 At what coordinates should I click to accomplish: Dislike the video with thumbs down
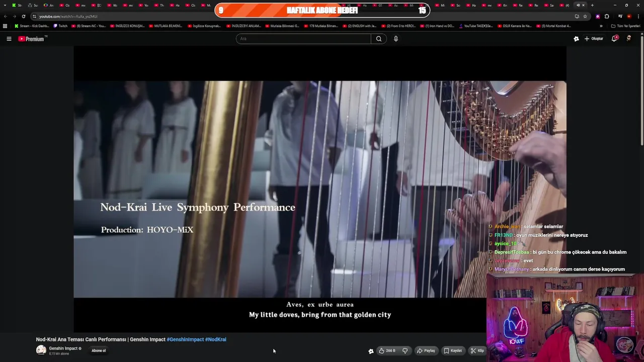pyautogui.click(x=405, y=351)
